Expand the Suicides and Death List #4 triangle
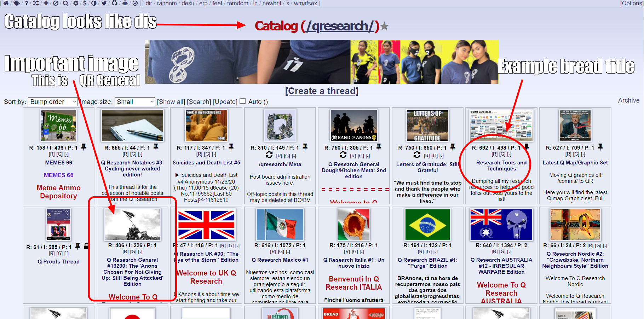The image size is (644, 319). pyautogui.click(x=177, y=175)
